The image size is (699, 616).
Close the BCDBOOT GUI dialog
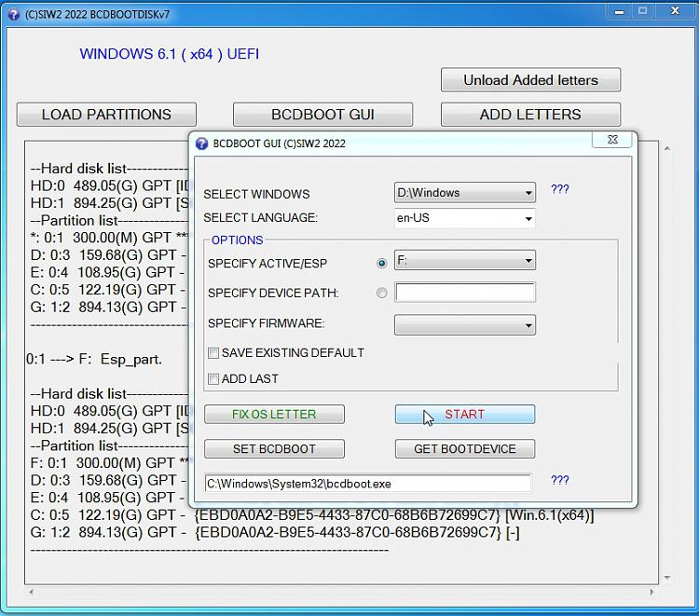[612, 140]
